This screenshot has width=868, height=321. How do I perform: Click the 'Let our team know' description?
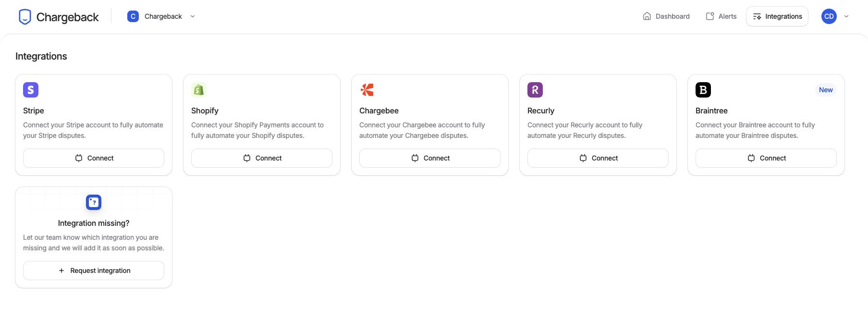coord(94,243)
